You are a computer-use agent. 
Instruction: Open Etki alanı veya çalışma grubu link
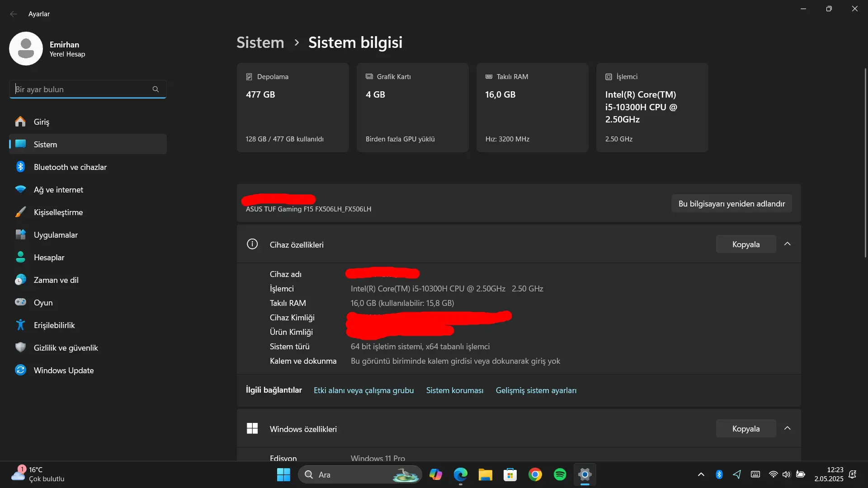[363, 390]
